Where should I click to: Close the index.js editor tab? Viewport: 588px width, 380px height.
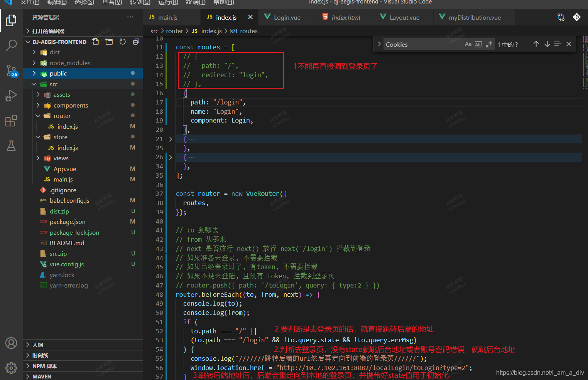pos(250,17)
